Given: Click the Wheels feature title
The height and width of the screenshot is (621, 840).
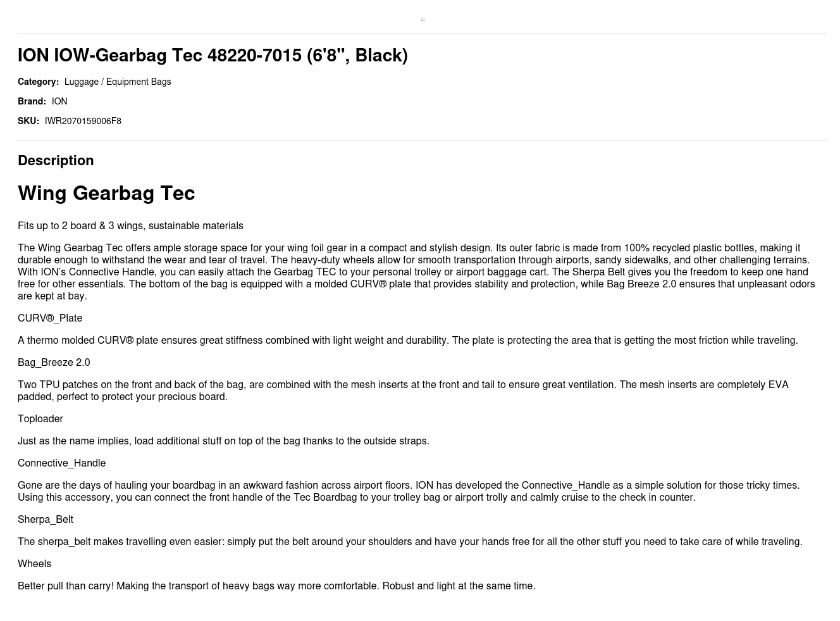Looking at the screenshot, I should [34, 563].
